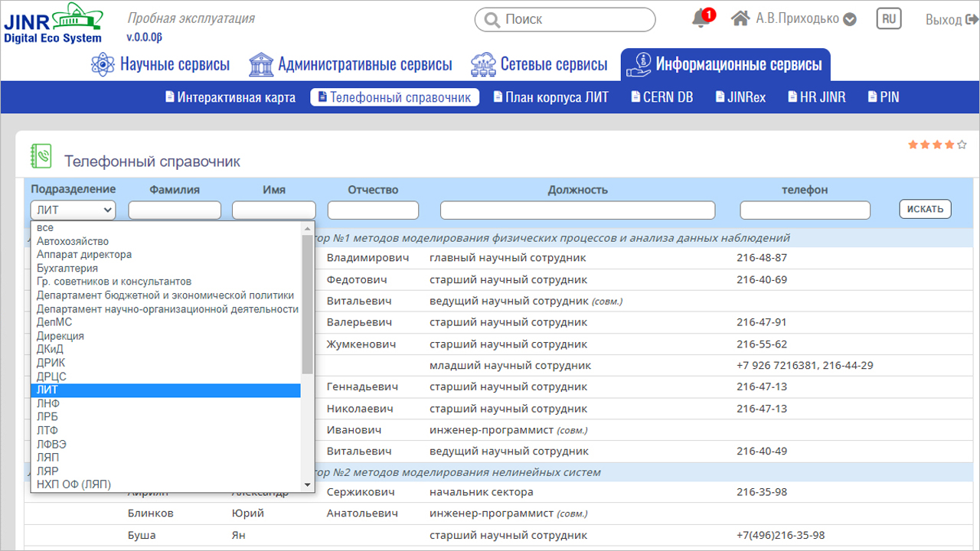
Task: Expand the user menu arrow by А.В.Приходько
Action: 850,20
